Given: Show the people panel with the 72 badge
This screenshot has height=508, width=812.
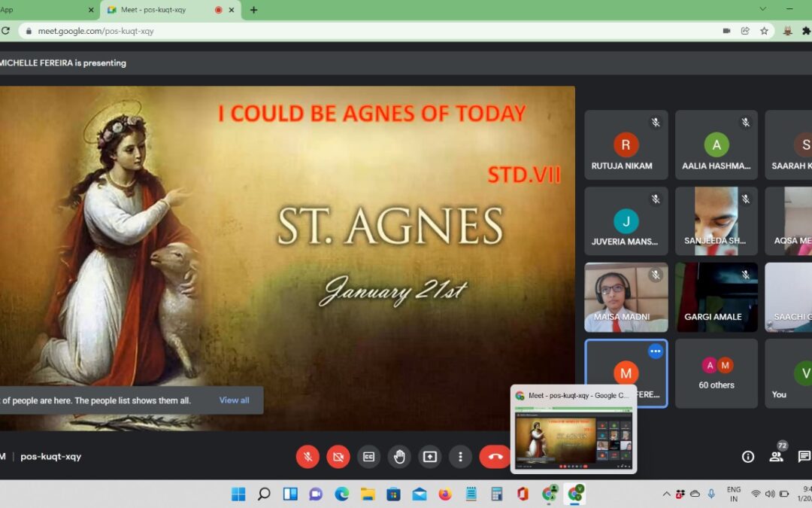Looking at the screenshot, I should [776, 456].
